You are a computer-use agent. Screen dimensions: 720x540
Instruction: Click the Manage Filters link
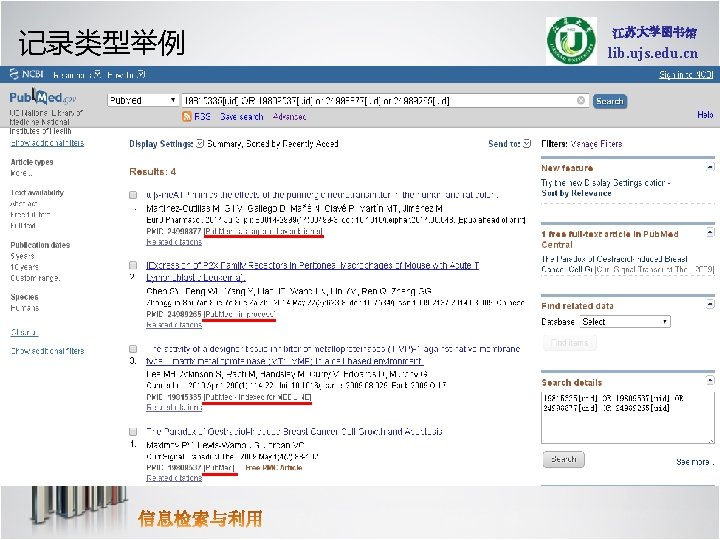(596, 144)
